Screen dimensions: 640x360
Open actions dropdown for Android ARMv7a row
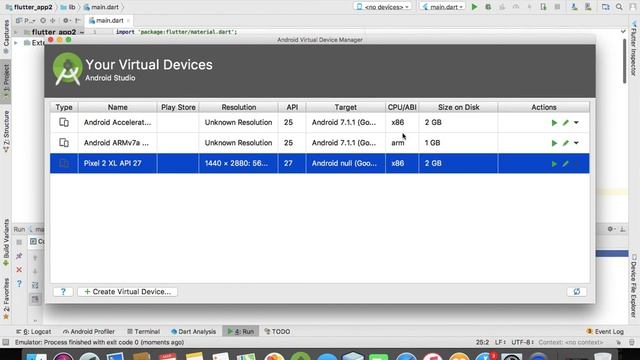pyautogui.click(x=576, y=143)
